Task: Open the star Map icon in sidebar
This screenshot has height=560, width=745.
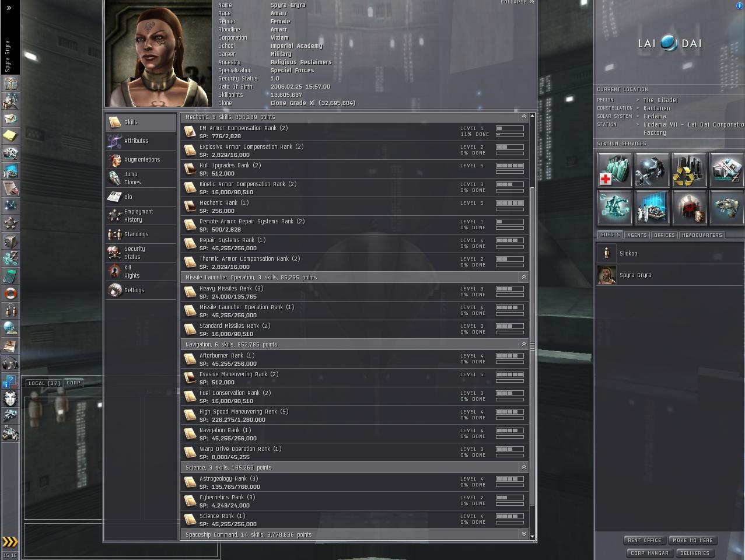Action: click(x=11, y=206)
